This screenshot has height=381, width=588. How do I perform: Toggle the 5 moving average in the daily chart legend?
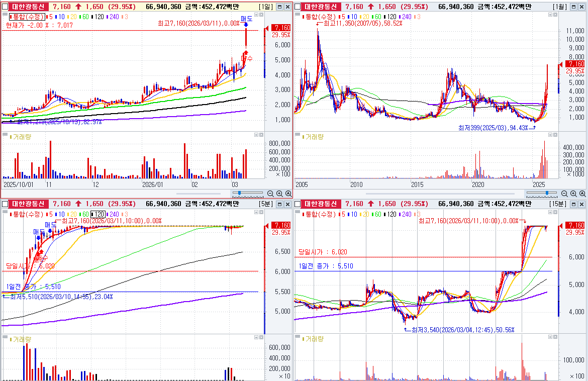point(49,17)
